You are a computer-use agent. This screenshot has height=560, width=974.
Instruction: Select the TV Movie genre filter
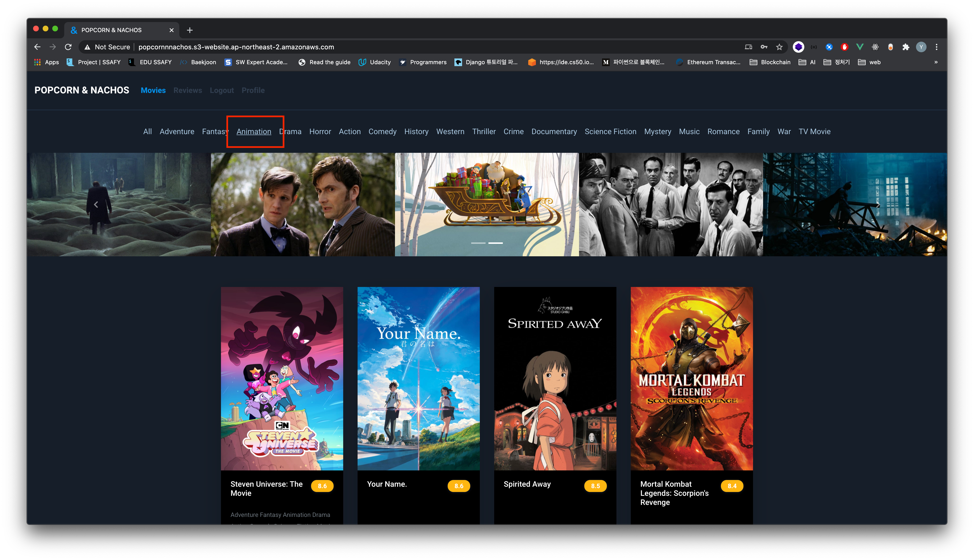[x=814, y=131]
